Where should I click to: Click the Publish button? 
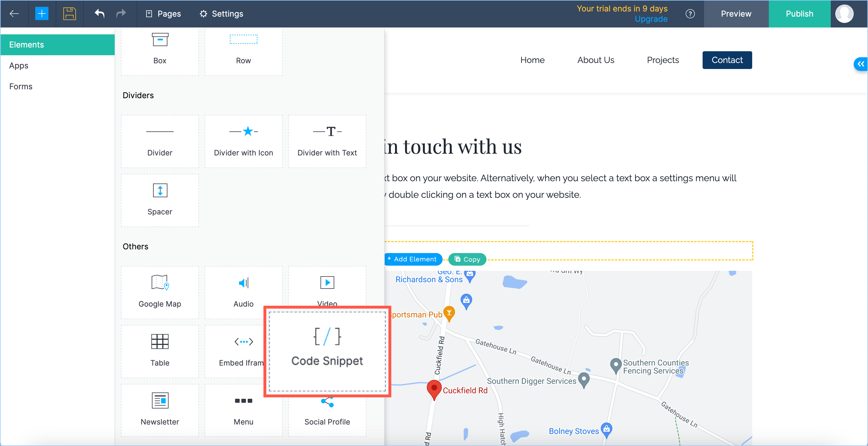[x=799, y=14]
